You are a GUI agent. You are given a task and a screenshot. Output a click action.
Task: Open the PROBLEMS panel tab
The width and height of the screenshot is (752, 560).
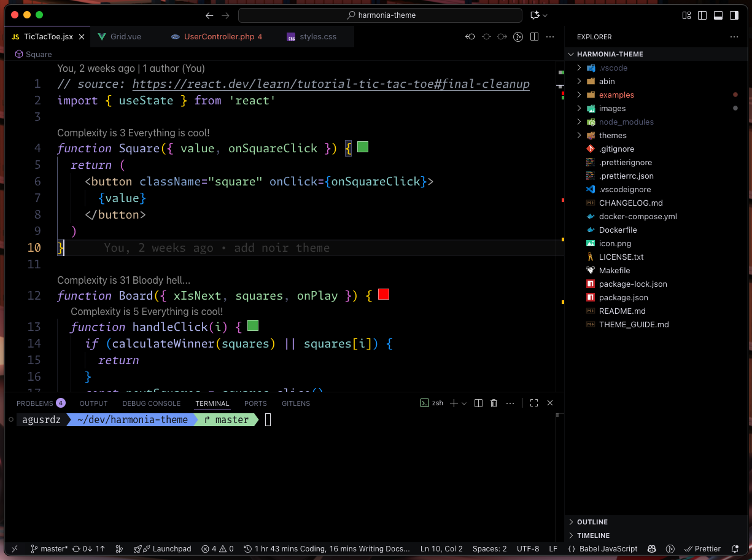[x=35, y=403]
